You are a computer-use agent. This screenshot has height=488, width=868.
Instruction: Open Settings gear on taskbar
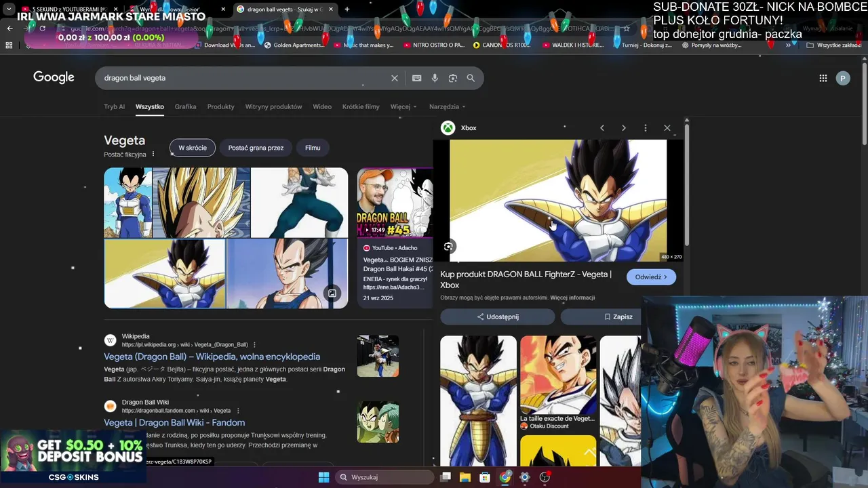[x=524, y=477]
